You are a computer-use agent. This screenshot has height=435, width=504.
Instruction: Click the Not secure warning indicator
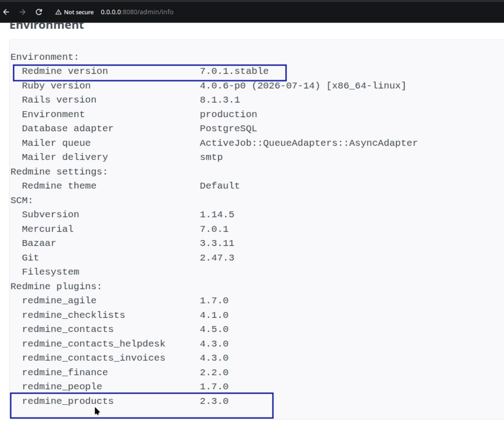pos(75,12)
